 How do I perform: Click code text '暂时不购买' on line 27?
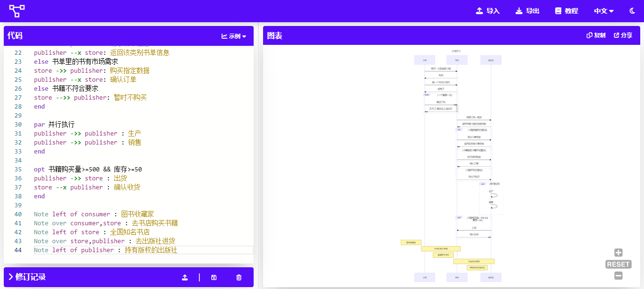coord(130,97)
